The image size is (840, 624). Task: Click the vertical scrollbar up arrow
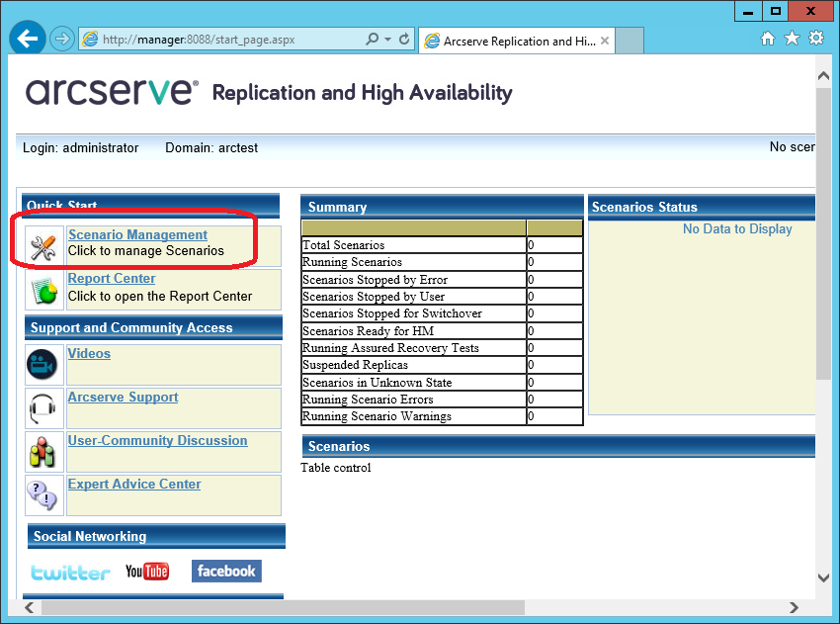tap(823, 76)
